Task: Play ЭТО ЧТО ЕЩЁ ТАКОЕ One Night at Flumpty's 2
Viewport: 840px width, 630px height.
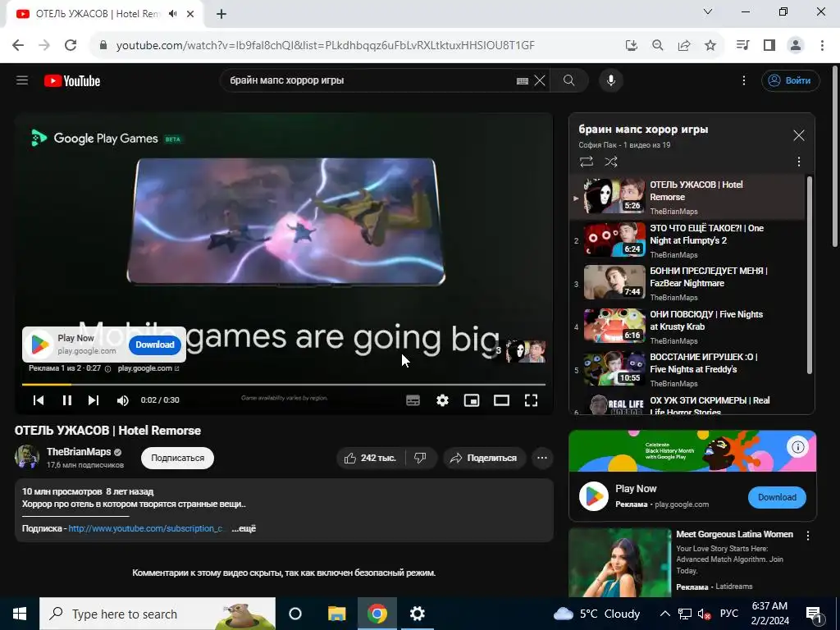Action: [687, 240]
